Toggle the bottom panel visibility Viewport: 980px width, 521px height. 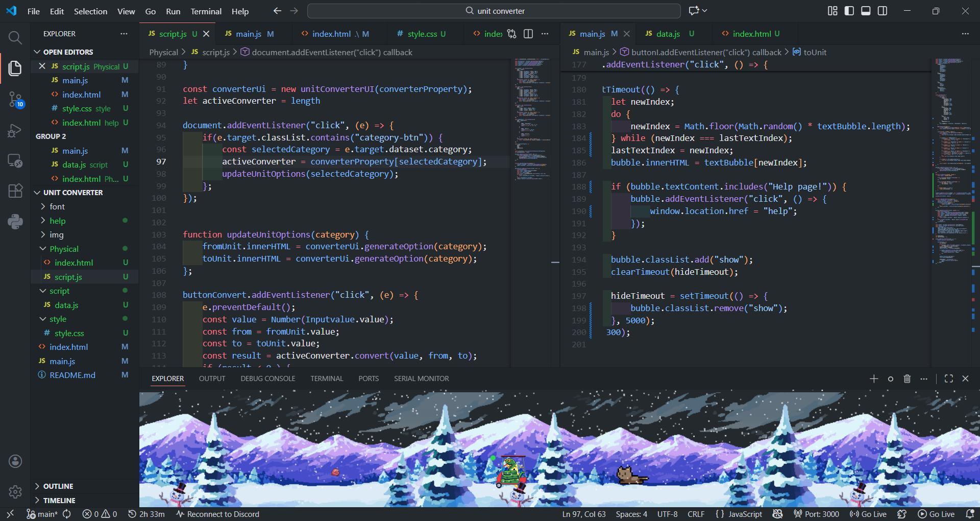point(866,11)
